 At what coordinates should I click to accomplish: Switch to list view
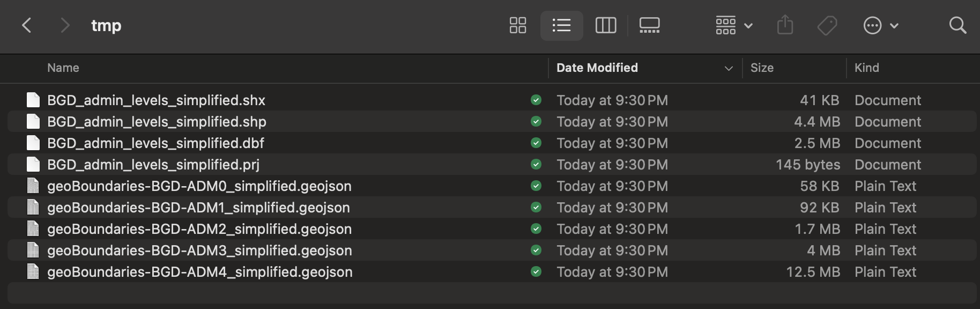point(561,25)
